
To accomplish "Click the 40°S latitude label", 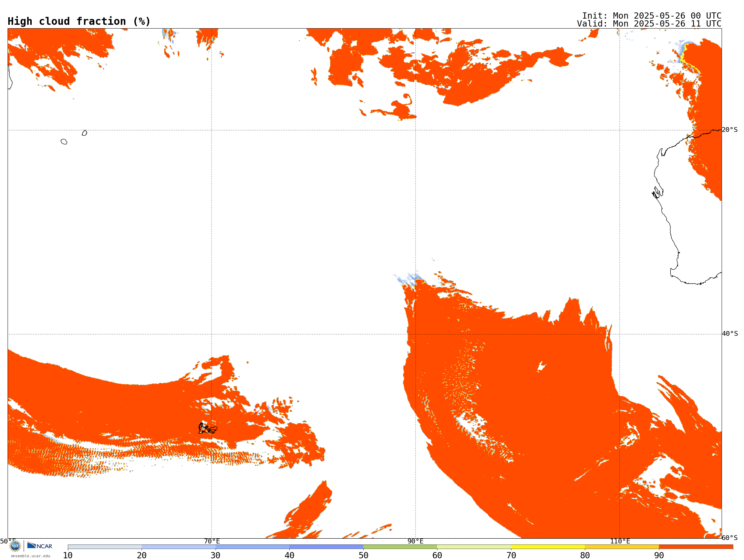I will [x=730, y=334].
